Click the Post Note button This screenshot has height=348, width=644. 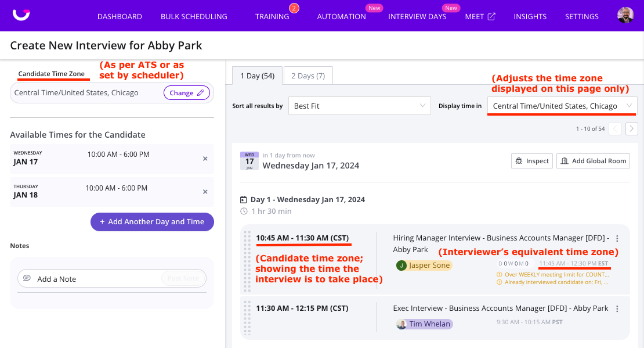pos(183,278)
